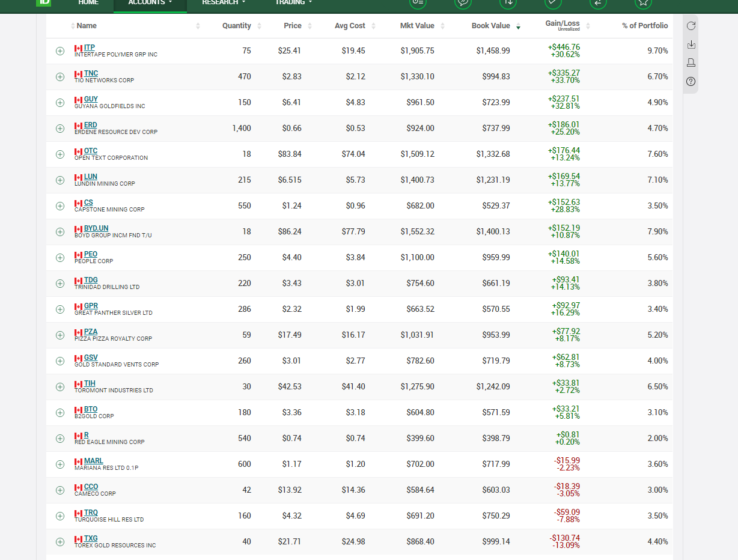The image size is (738, 560).
Task: Open the TRADING dropdown menu
Action: [x=294, y=3]
